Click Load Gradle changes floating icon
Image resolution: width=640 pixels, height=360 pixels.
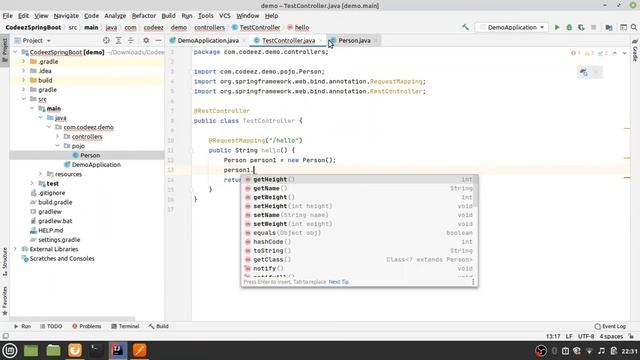point(584,72)
